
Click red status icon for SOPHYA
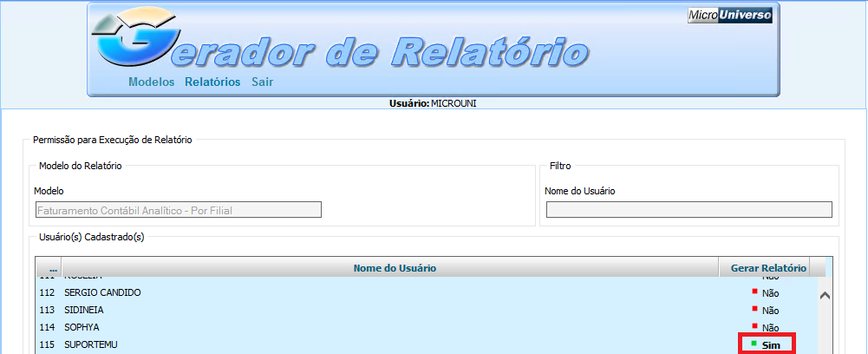point(754,326)
